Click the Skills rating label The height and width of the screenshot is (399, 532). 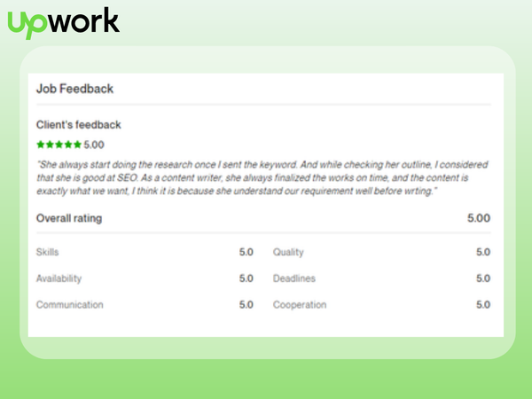(47, 253)
